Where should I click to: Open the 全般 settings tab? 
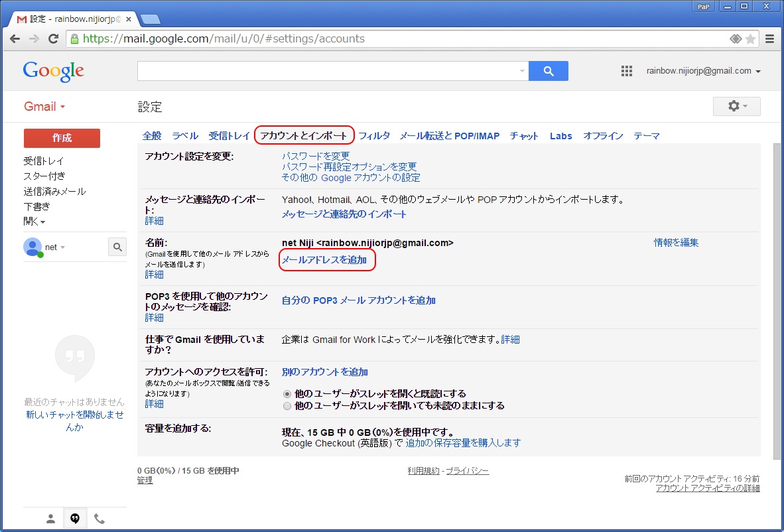[152, 136]
